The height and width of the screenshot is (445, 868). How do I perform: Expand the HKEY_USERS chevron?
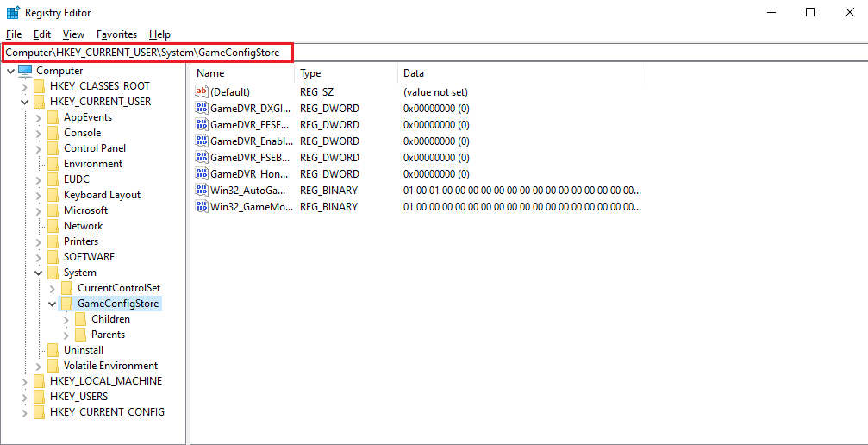pos(24,397)
